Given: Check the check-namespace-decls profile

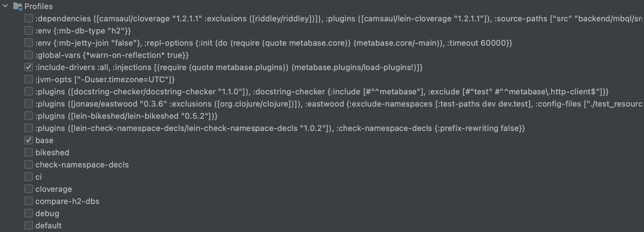Looking at the screenshot, I should (x=28, y=164).
